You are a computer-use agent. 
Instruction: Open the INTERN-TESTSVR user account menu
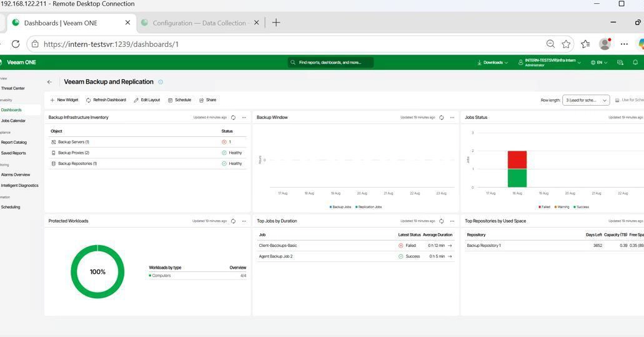click(x=550, y=63)
